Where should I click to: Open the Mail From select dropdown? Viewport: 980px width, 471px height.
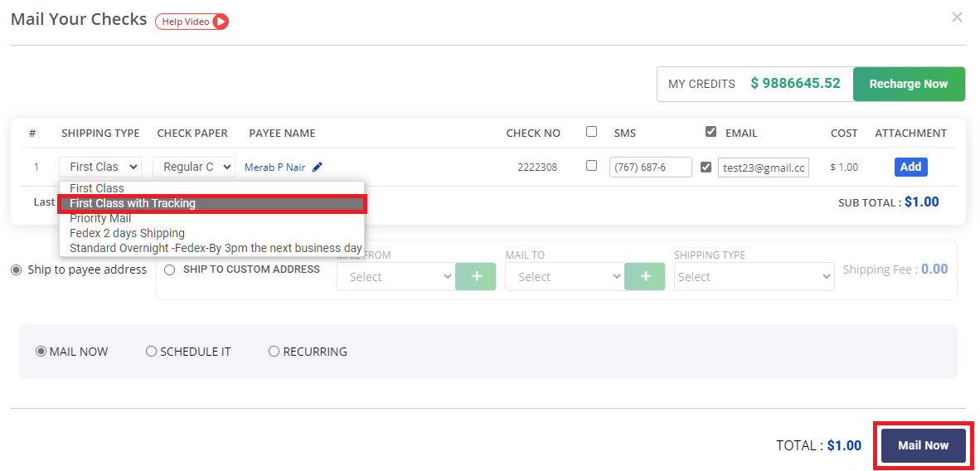click(396, 276)
